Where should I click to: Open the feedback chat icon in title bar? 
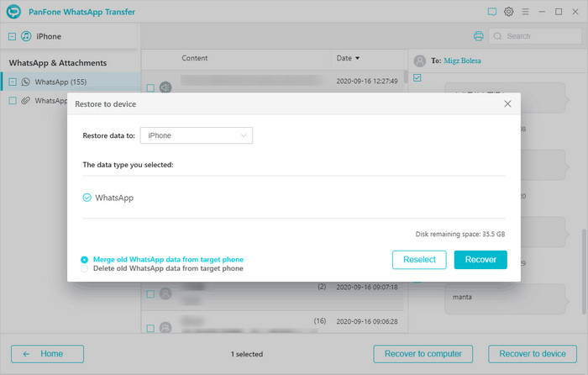click(492, 12)
